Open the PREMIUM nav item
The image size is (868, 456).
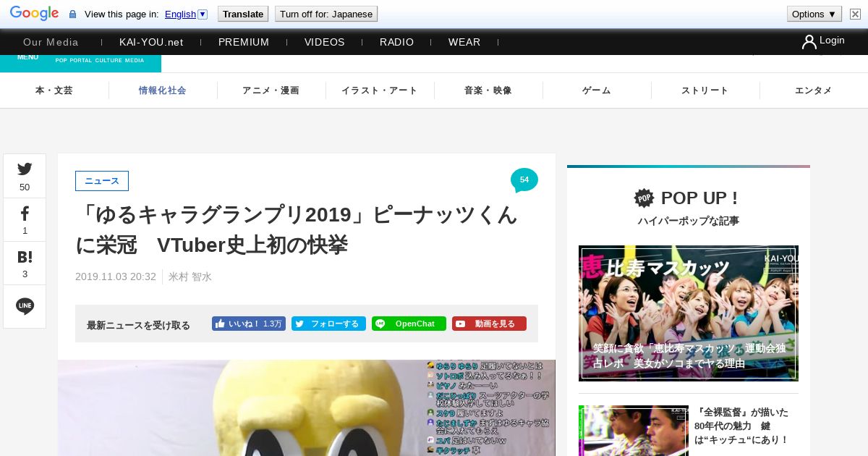pos(244,42)
